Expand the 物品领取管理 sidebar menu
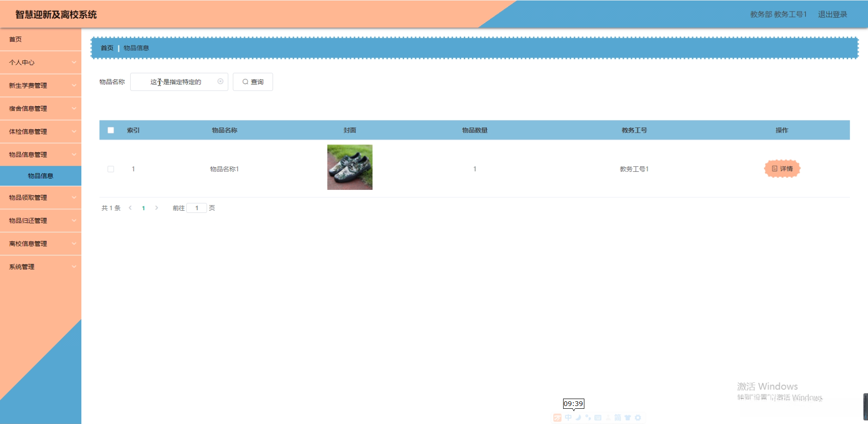The width and height of the screenshot is (868, 424). tap(41, 198)
